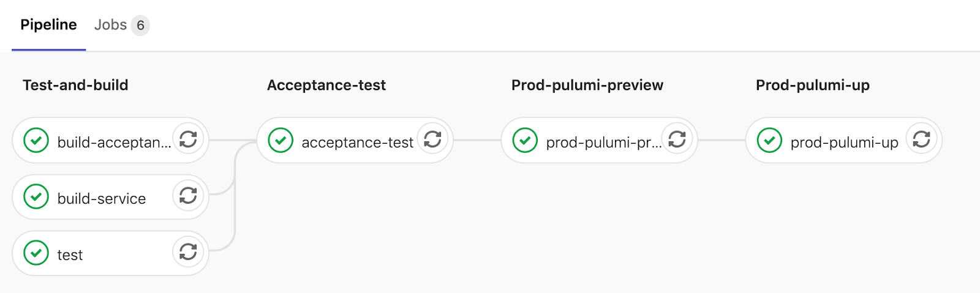Click the passed status icon of build-service
The image size is (980, 293).
point(36,196)
